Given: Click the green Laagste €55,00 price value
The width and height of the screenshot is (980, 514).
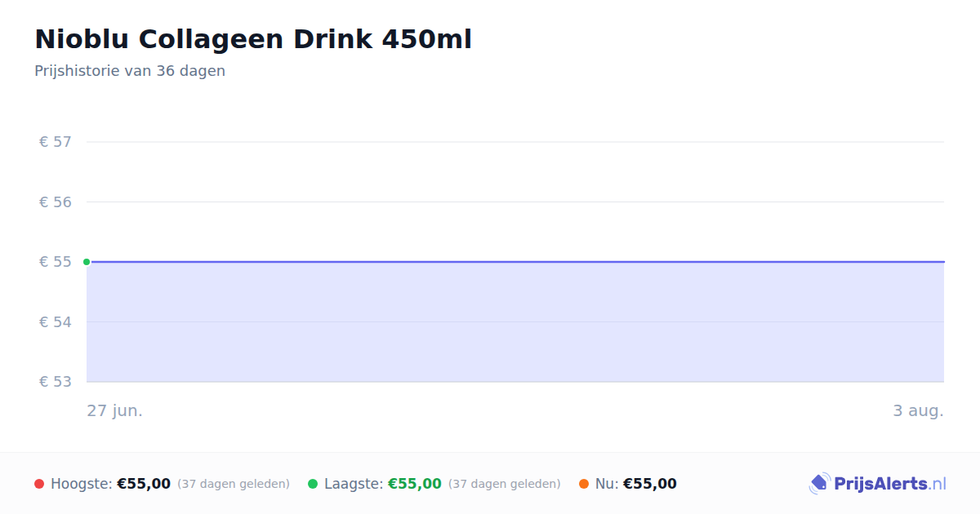Looking at the screenshot, I should click(415, 484).
